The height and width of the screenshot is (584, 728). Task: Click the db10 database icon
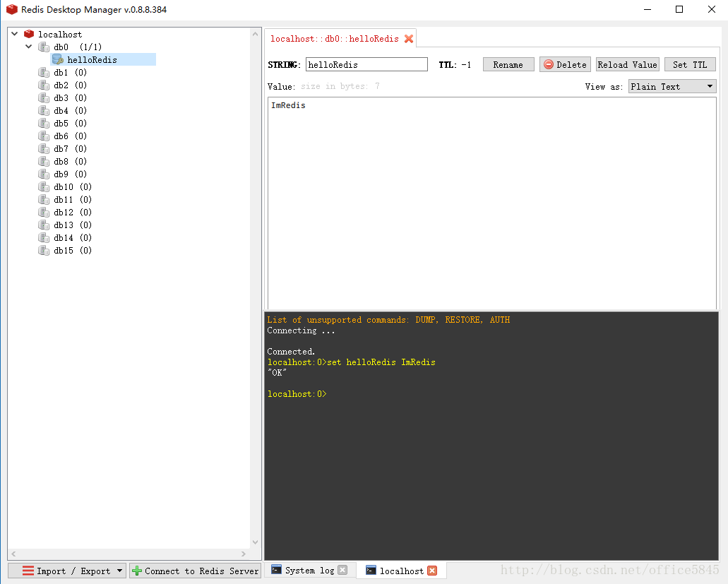click(x=44, y=186)
